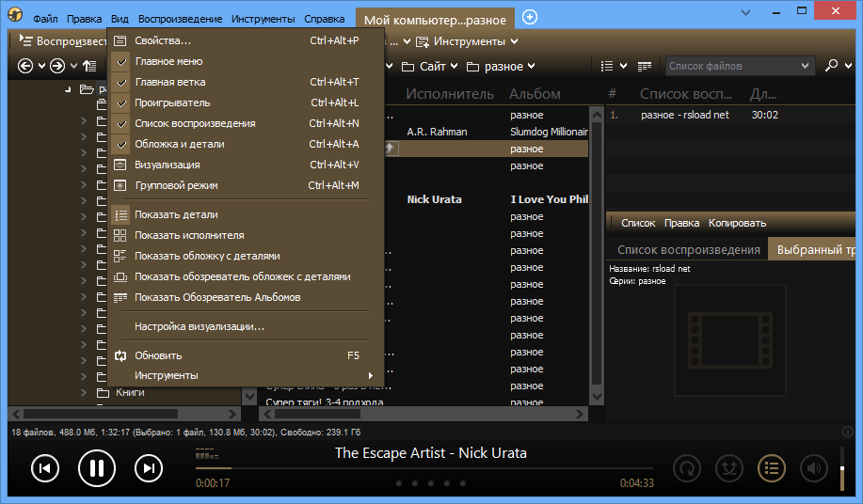Click the folder tree horizontal scrollbar

coord(124,414)
